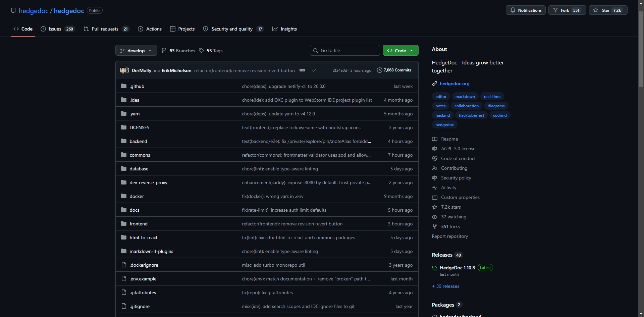The image size is (644, 317).
Task: Click the book icon next to Readme
Action: [435, 139]
